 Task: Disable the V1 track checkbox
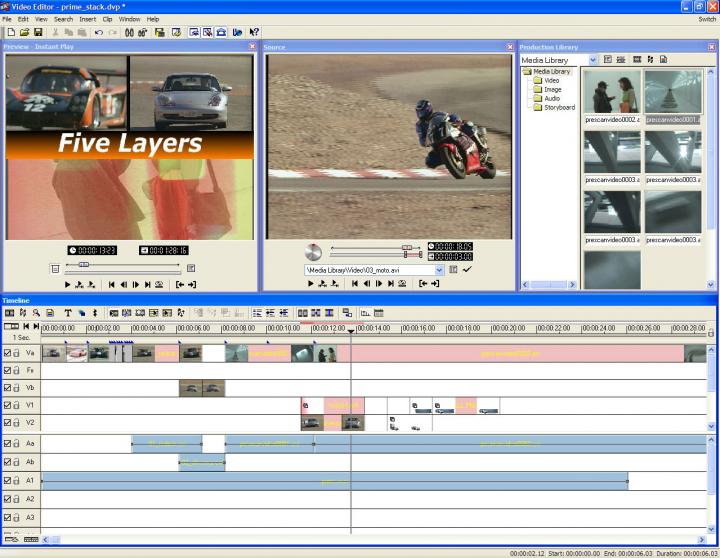click(7, 406)
